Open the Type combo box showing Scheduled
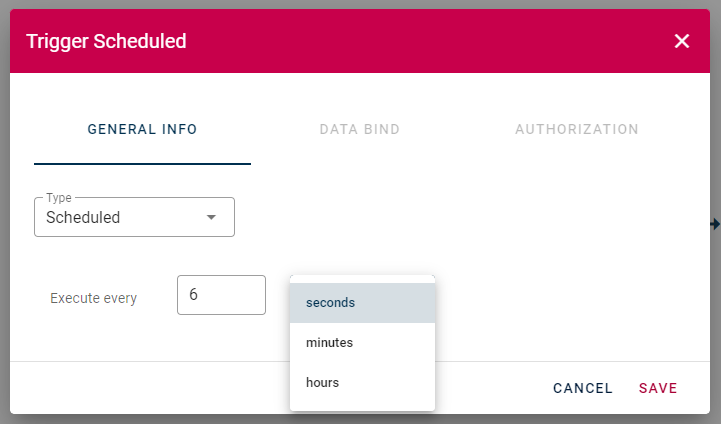This screenshot has width=721, height=424. pos(134,217)
